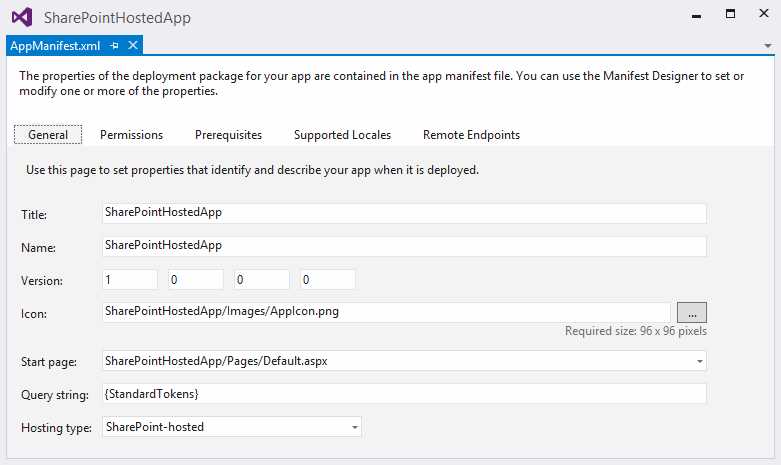Browse for an icon with the ellipsis button
781x465 pixels.
pos(691,313)
